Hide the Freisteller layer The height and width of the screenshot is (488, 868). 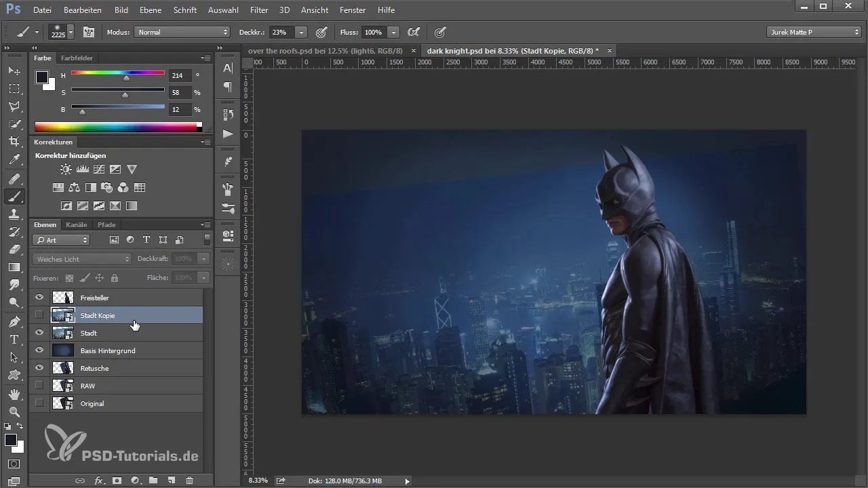click(39, 298)
